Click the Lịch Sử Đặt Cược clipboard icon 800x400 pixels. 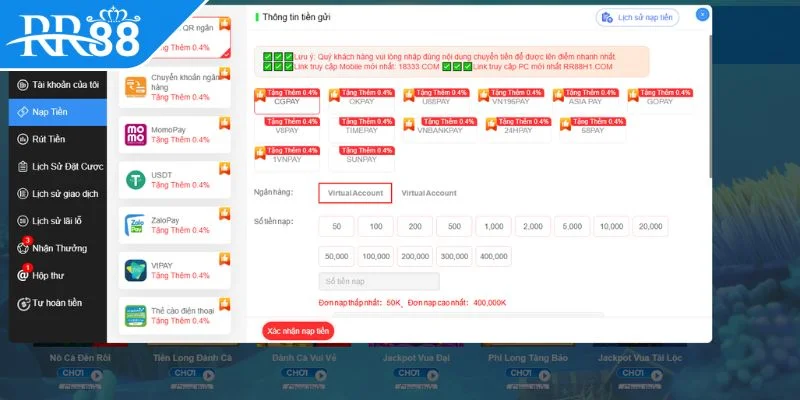coord(22,167)
